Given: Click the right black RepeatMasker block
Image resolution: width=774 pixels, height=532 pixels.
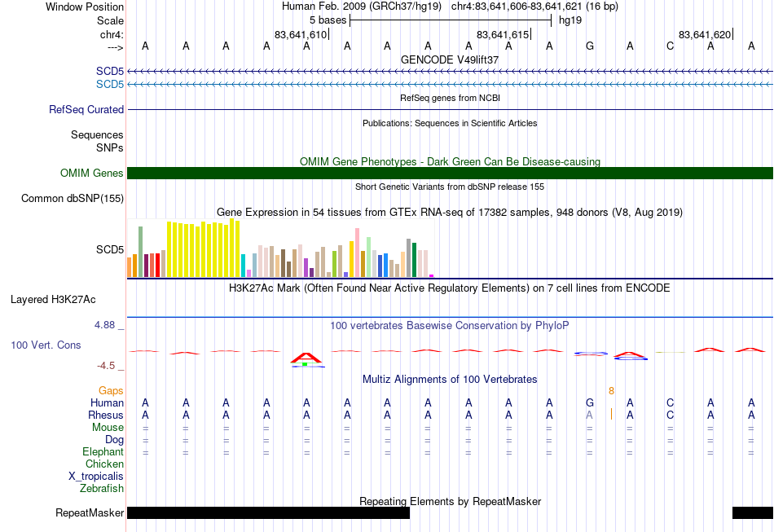Looking at the screenshot, I should pyautogui.click(x=753, y=512).
